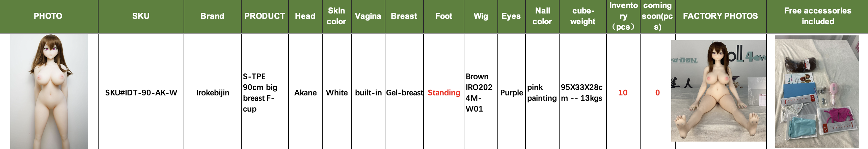Click the SKU#IDT-90-AK-W cell
This screenshot has height=149, width=868.
[141, 93]
